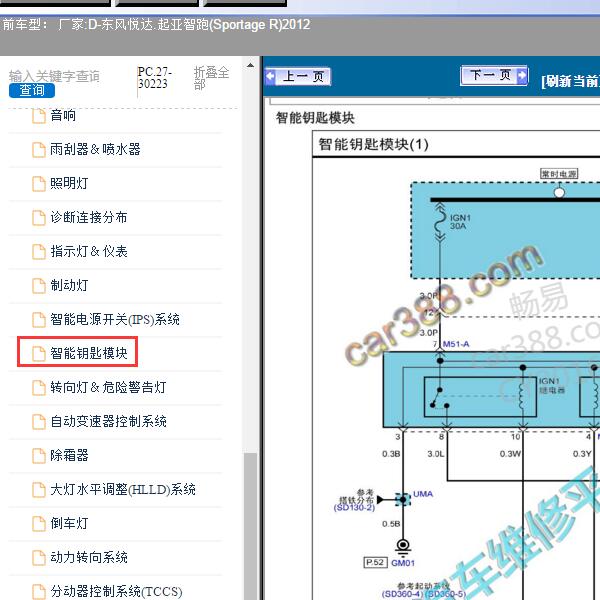This screenshot has height=600, width=600.
Task: Open the 制动灯 entry
Action: coord(69,285)
